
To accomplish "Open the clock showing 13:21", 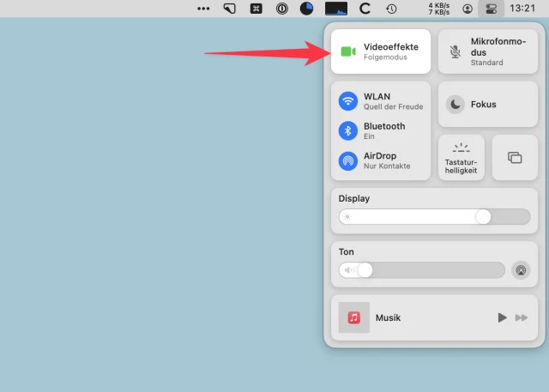I will coord(522,9).
